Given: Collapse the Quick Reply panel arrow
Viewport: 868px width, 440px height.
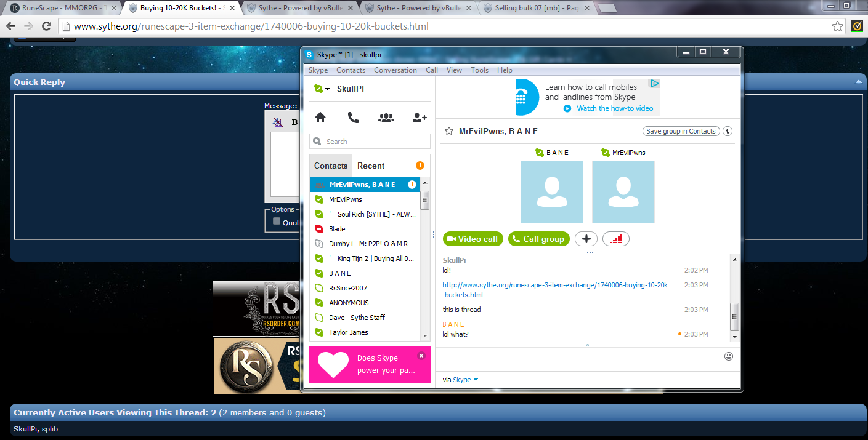Looking at the screenshot, I should [858, 82].
